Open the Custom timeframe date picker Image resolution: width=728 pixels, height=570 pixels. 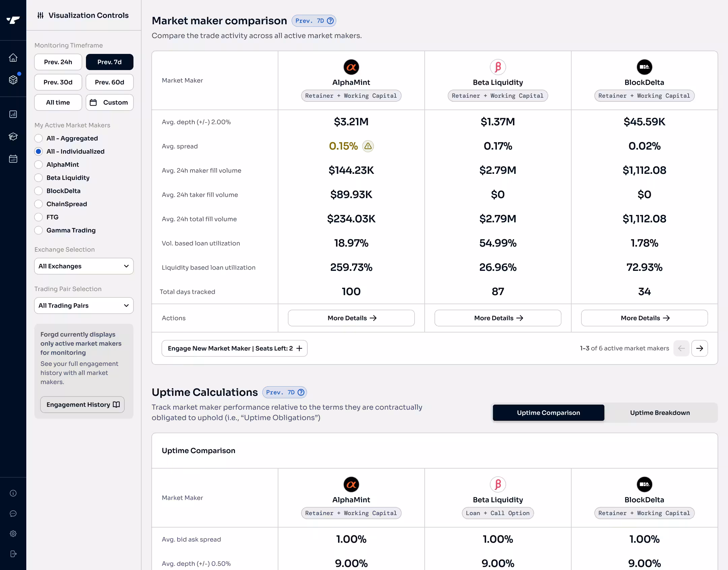[x=110, y=102]
